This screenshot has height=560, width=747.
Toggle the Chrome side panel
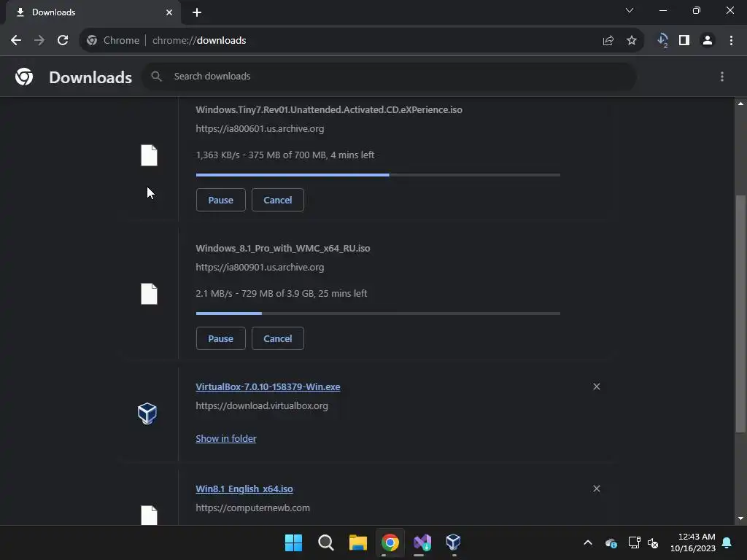point(684,41)
